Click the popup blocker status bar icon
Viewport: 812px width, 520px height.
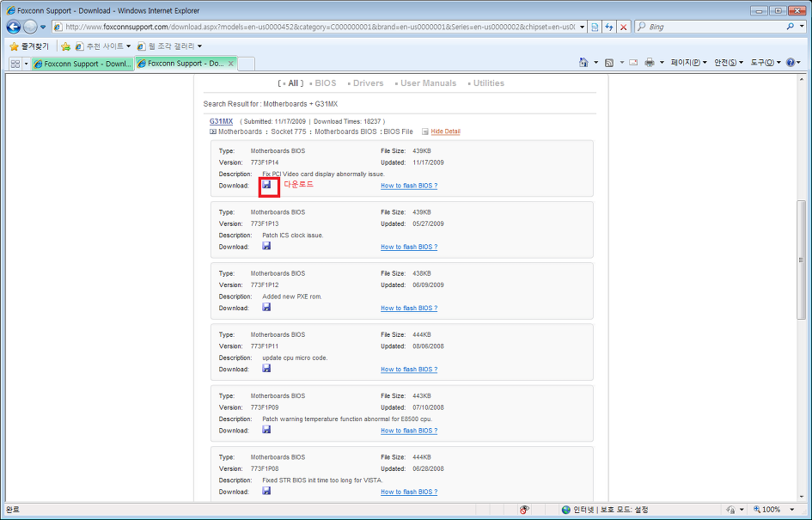click(525, 510)
